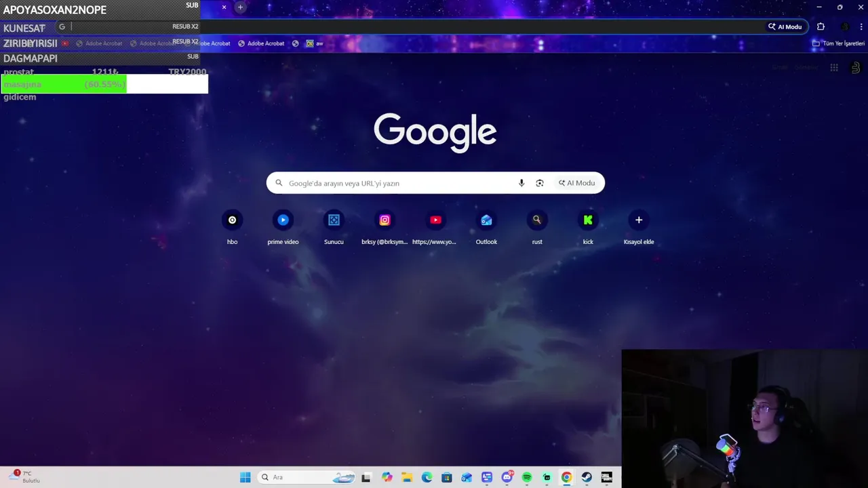
Task: Open a new Chrome tab
Action: pos(240,7)
